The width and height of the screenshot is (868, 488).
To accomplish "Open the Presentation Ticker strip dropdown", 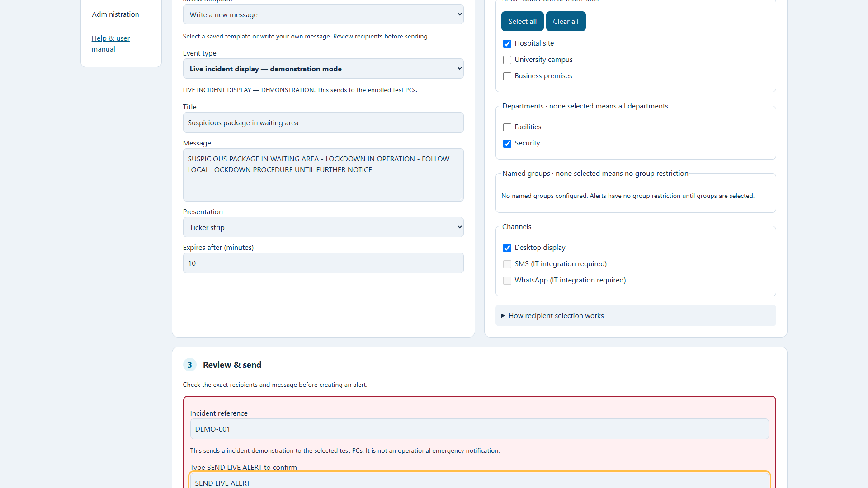I will (323, 227).
